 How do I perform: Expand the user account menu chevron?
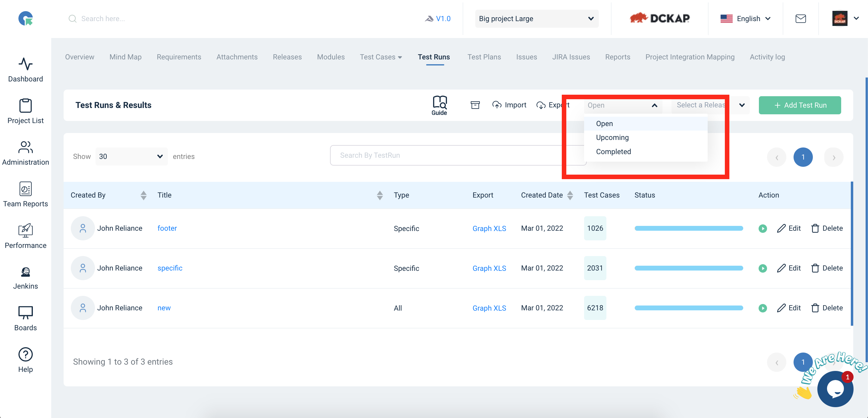pos(856,18)
